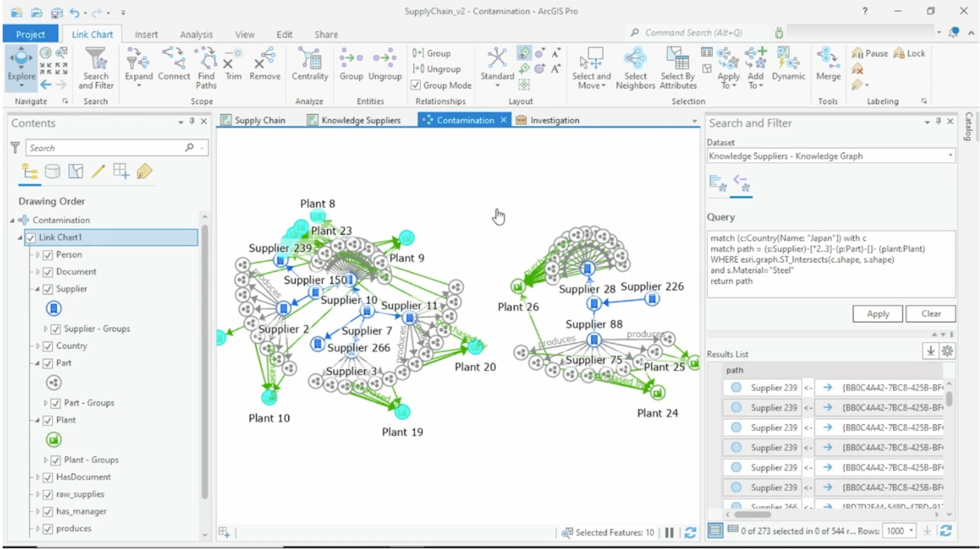The height and width of the screenshot is (549, 980).
Task: Expand the raw_supplies layer node
Action: (x=38, y=494)
